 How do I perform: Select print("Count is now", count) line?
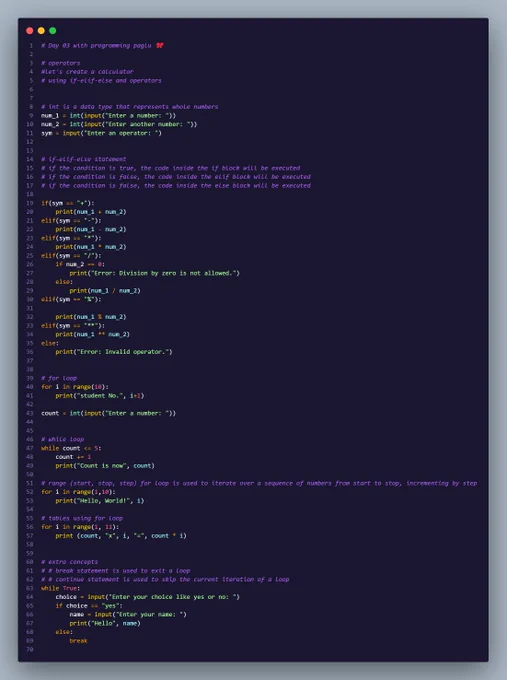click(105, 466)
